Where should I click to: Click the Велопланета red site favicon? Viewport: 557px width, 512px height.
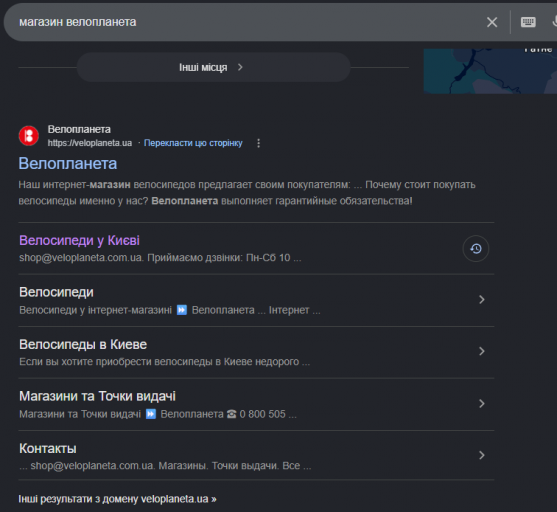(x=29, y=136)
